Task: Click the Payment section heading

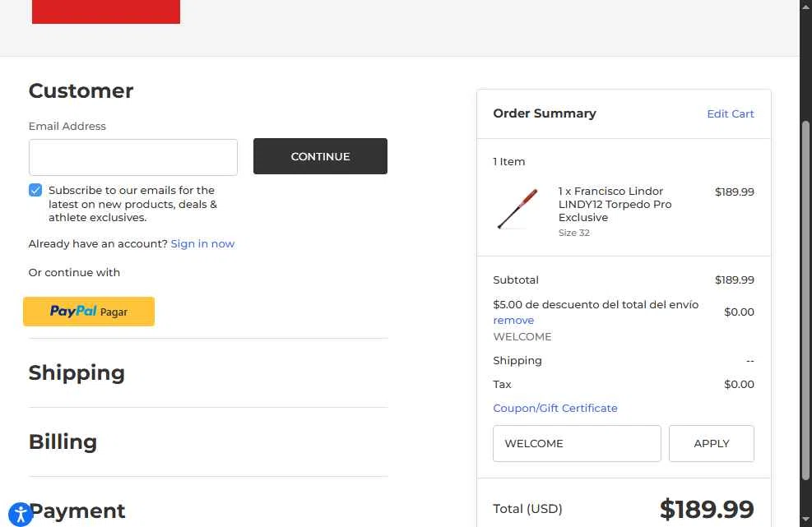Action: pos(77,511)
